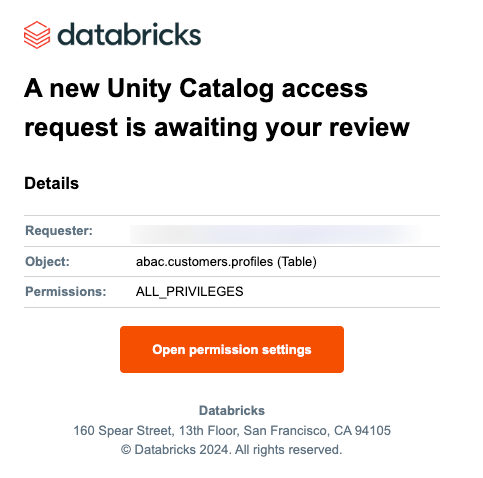Click the databricks wordmark text
The width and height of the screenshot is (483, 478).
(x=129, y=34)
